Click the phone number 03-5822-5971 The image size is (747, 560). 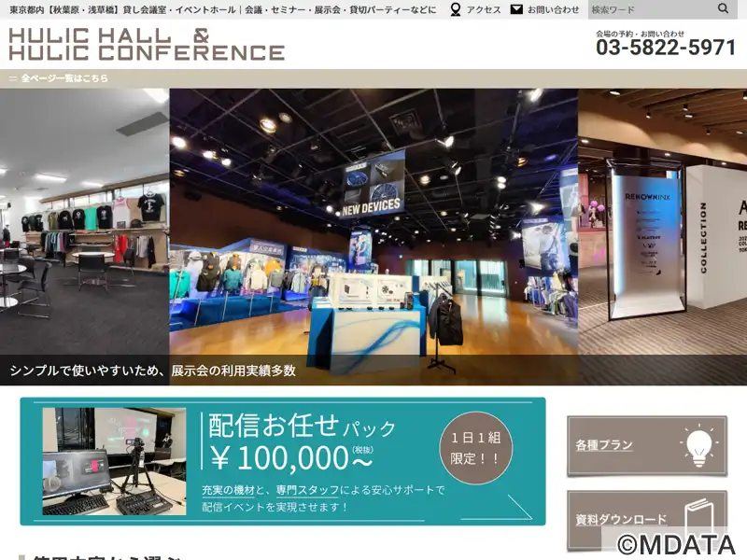click(666, 48)
